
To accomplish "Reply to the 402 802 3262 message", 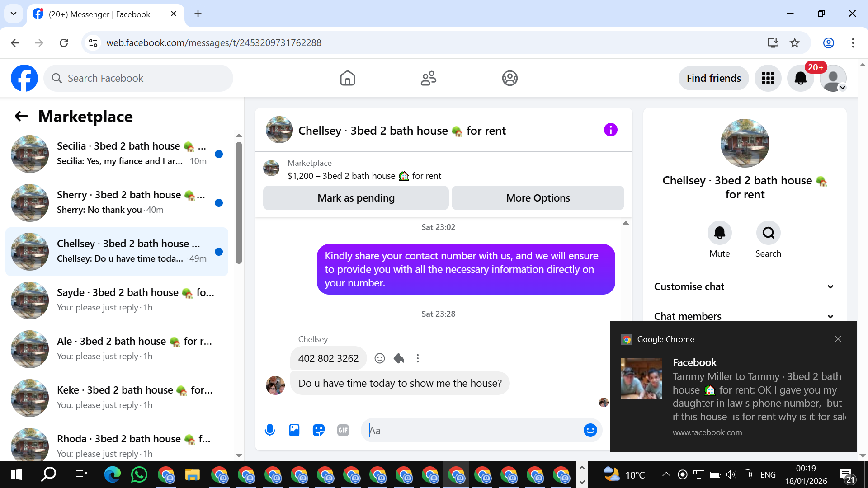I will tap(399, 358).
